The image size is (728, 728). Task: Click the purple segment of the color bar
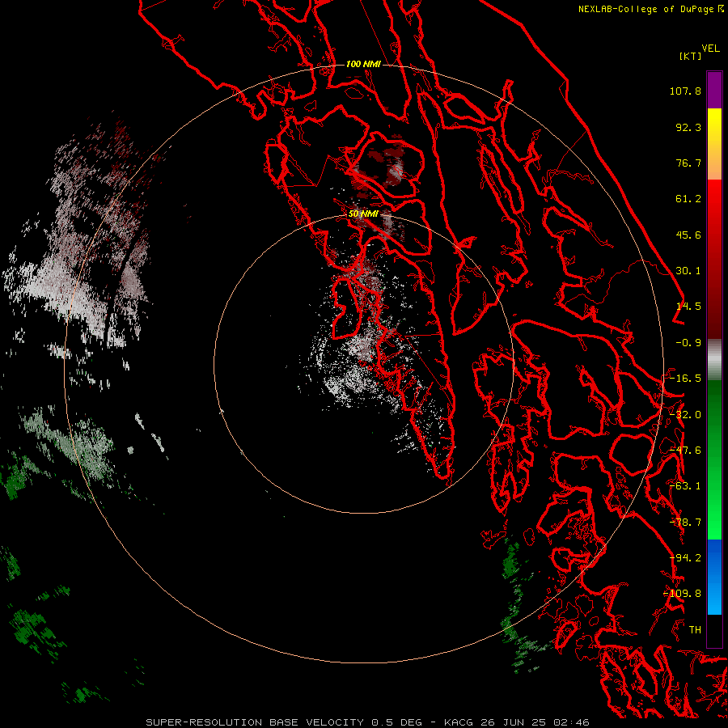coord(714,90)
